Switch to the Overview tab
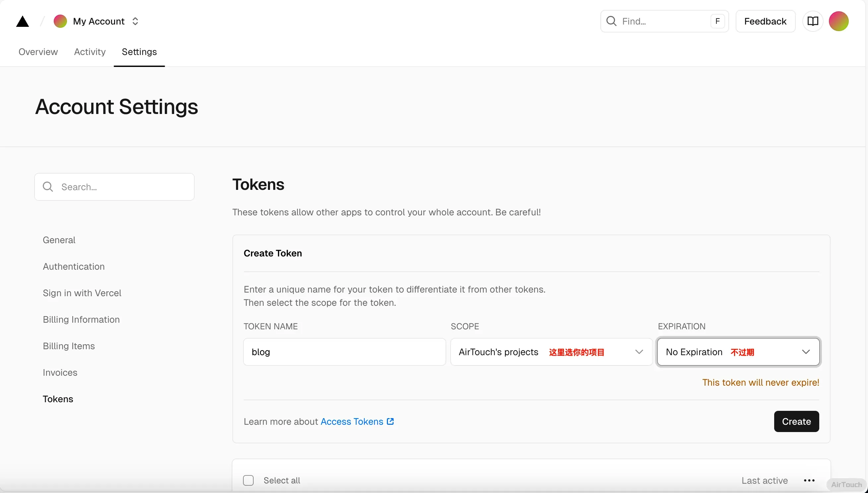The height and width of the screenshot is (493, 868). (x=38, y=52)
